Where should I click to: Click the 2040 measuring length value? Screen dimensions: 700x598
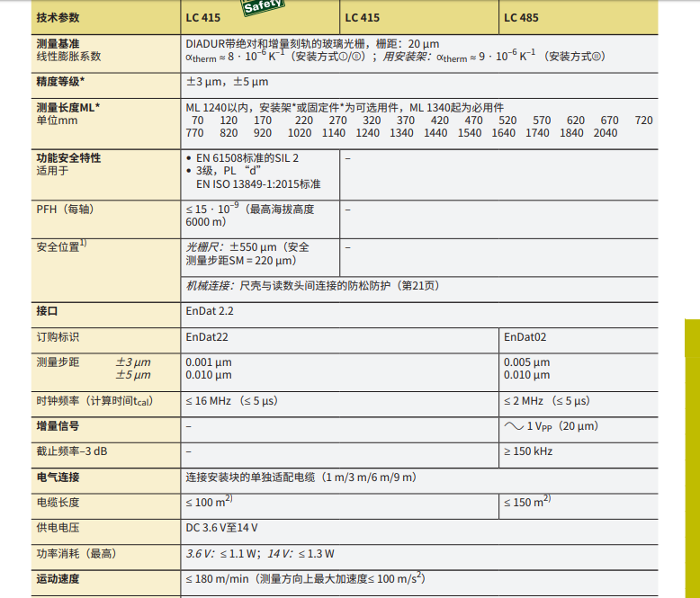click(606, 133)
